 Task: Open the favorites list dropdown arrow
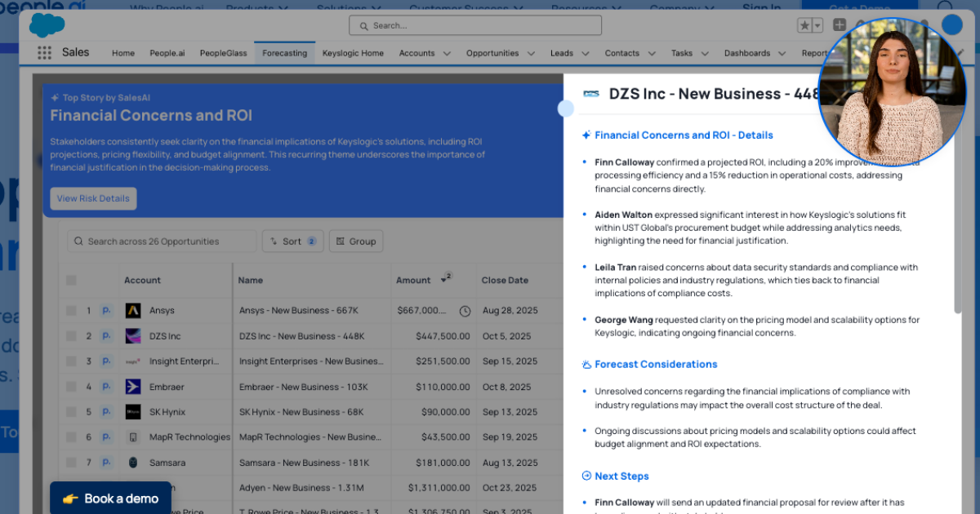pyautogui.click(x=817, y=25)
